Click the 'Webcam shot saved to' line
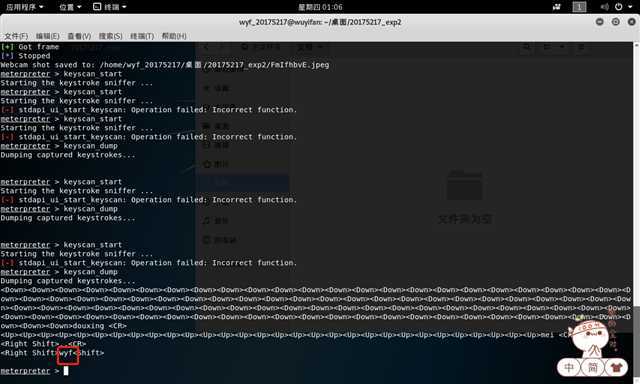 coord(165,65)
